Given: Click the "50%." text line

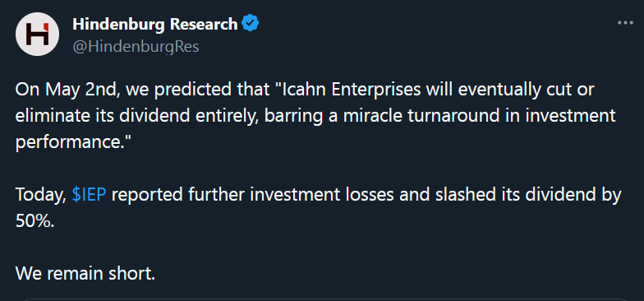Looking at the screenshot, I should 34,220.
